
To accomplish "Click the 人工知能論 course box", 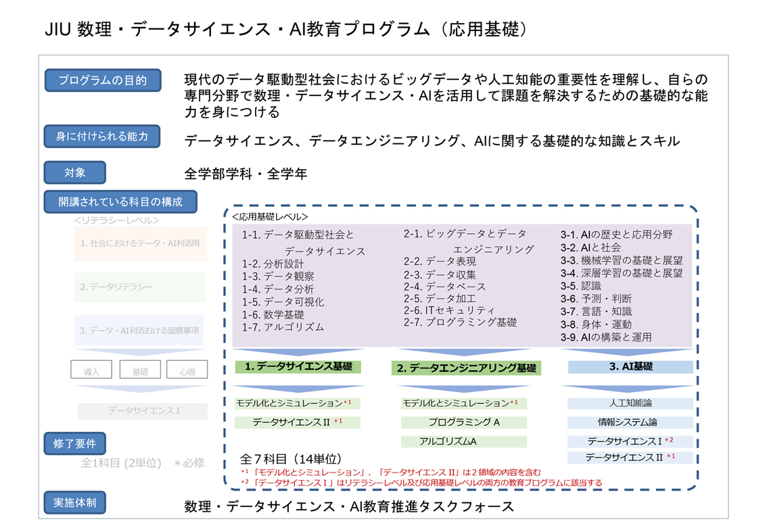I will [x=630, y=404].
